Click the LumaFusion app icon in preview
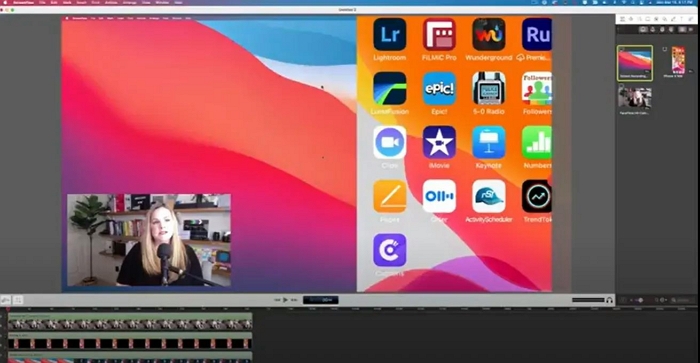700x363 pixels. pos(390,88)
